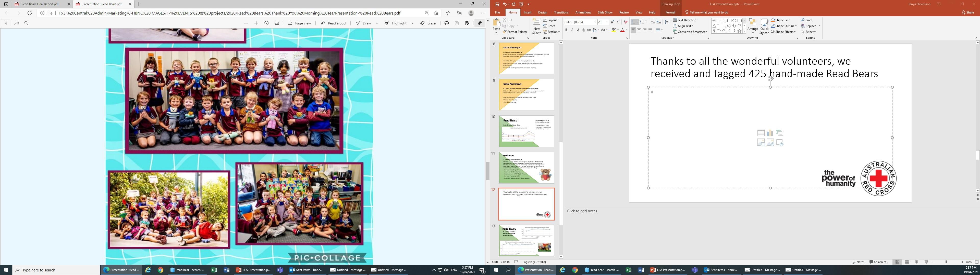Rotate the PDF page
Viewport: 980px width, 275px height.
click(x=266, y=23)
